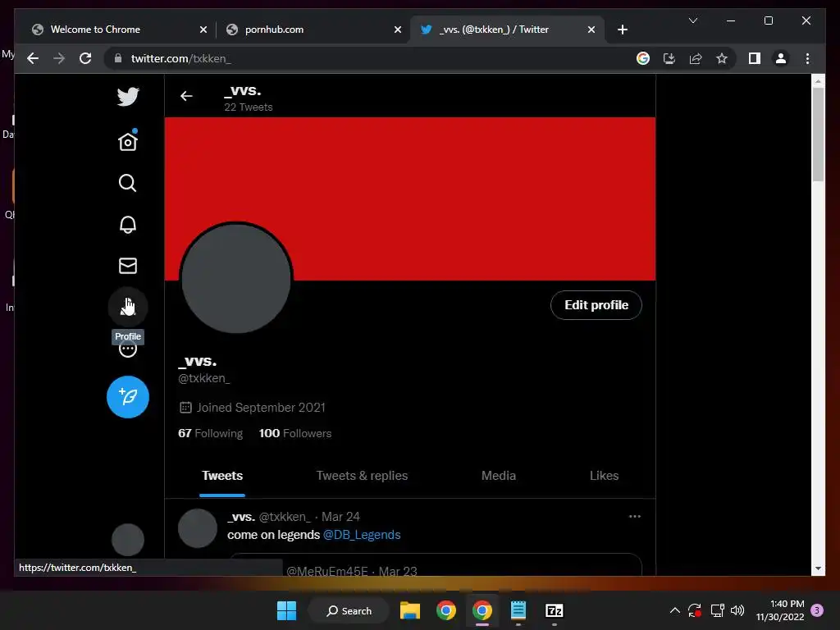
Task: Open the Mar 24 tweet's three-dot menu
Action: click(x=634, y=517)
